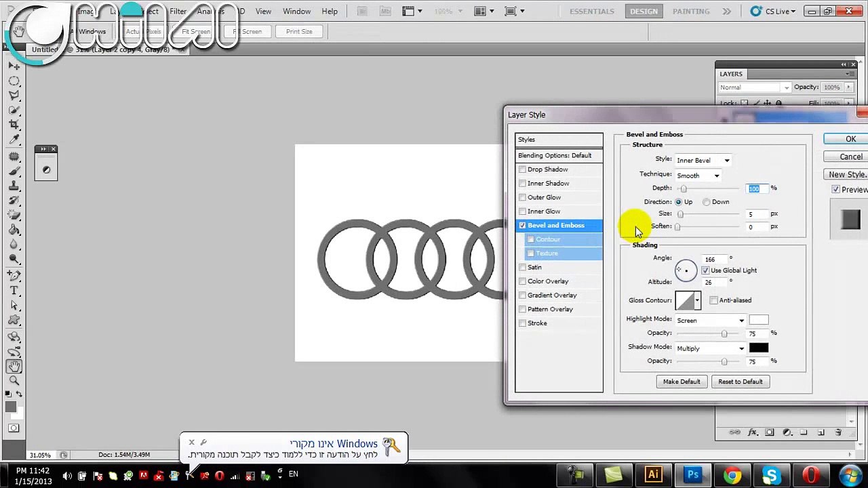Enable the Satin checkbox
Screen dimensions: 868x488
(x=522, y=267)
